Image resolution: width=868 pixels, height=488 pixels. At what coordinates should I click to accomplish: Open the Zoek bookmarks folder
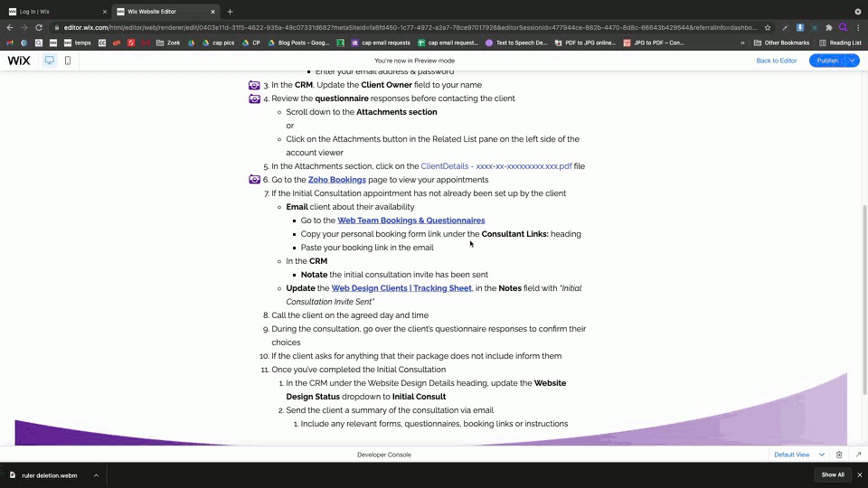(168, 42)
